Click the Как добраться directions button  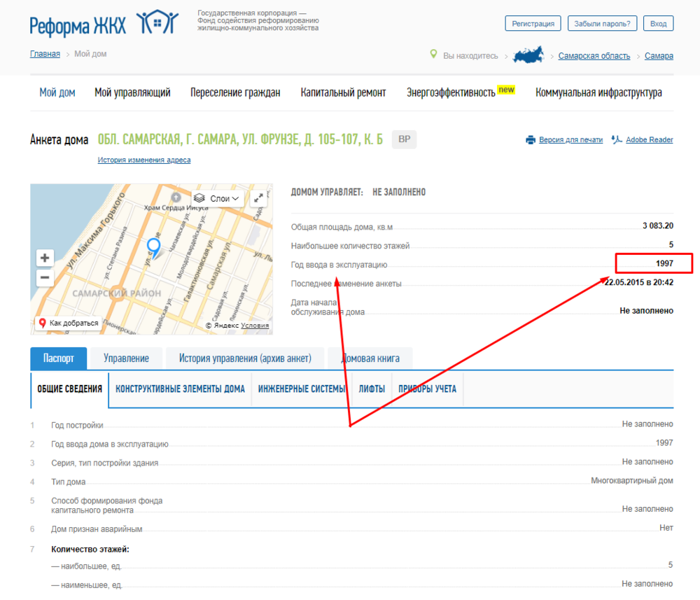tap(69, 323)
